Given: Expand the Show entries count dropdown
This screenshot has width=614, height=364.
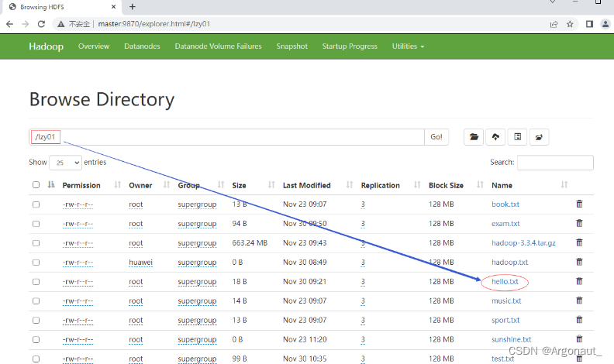Looking at the screenshot, I should point(65,163).
